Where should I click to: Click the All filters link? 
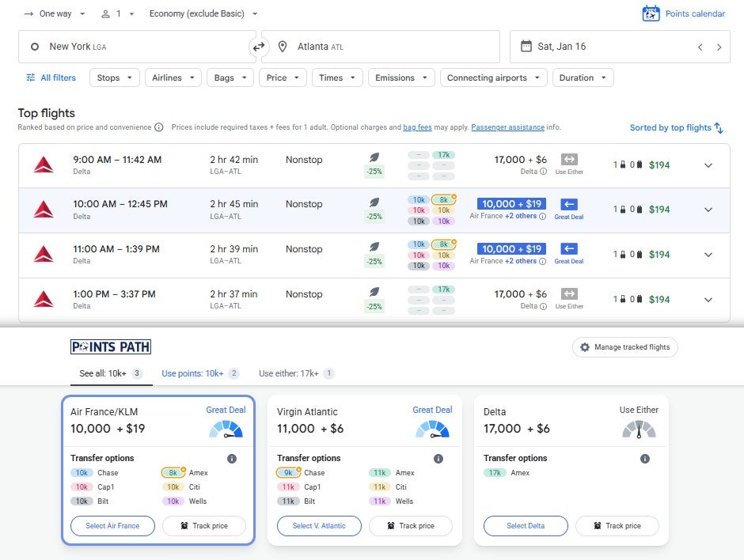(51, 78)
